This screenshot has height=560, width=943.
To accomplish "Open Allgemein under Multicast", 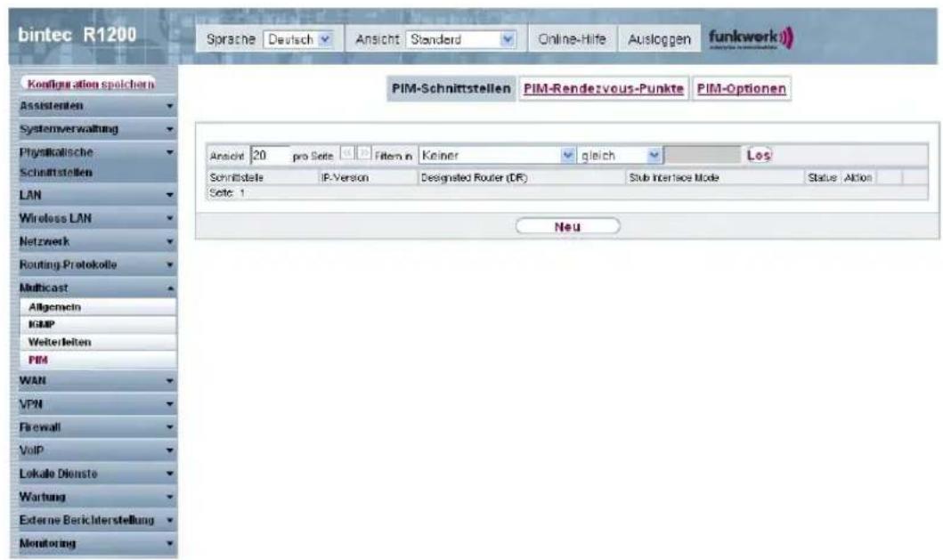I will [99, 307].
